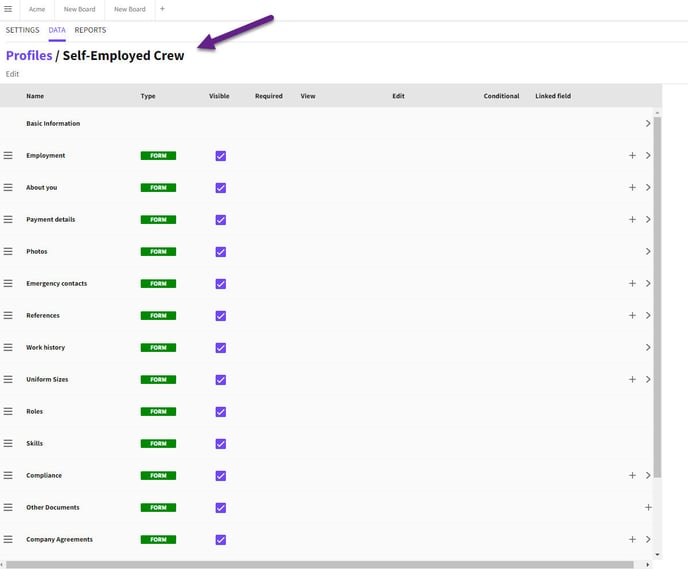The height and width of the screenshot is (569, 688).
Task: Click the Edit link under title
Action: click(x=12, y=74)
